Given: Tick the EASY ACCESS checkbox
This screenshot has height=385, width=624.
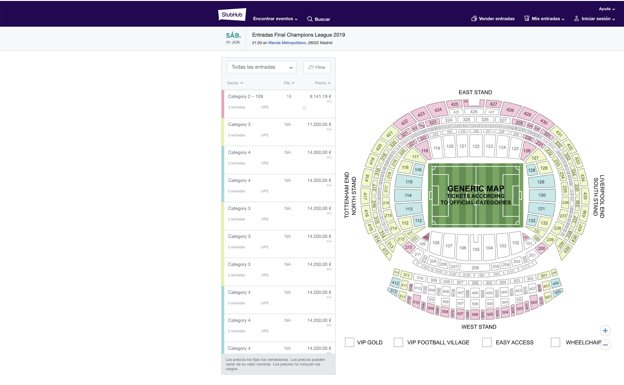Looking at the screenshot, I should point(487,342).
